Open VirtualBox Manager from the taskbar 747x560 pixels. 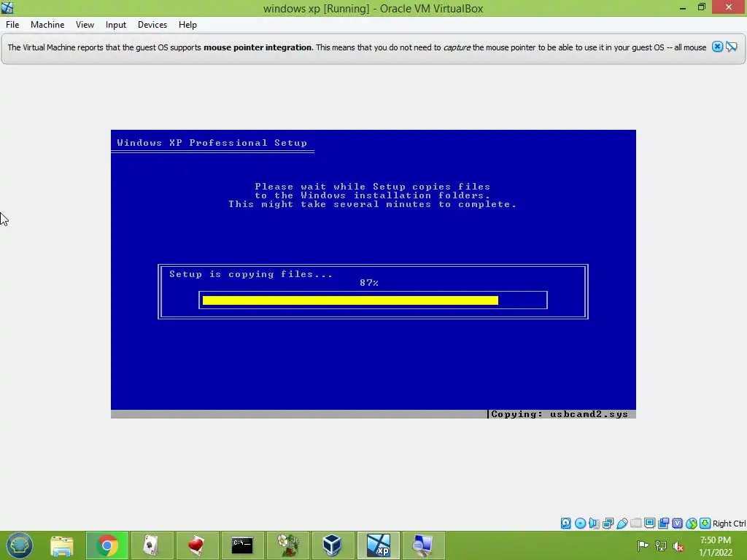point(332,545)
